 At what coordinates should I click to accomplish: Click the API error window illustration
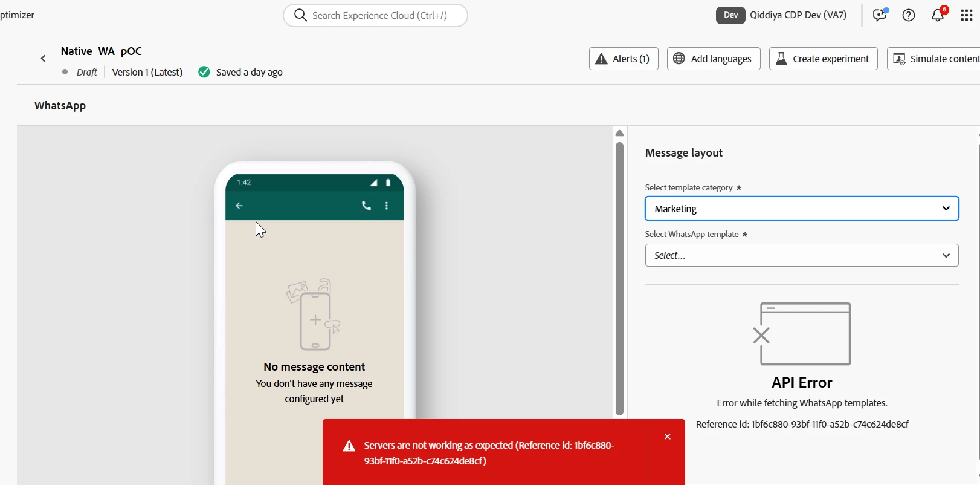click(802, 334)
